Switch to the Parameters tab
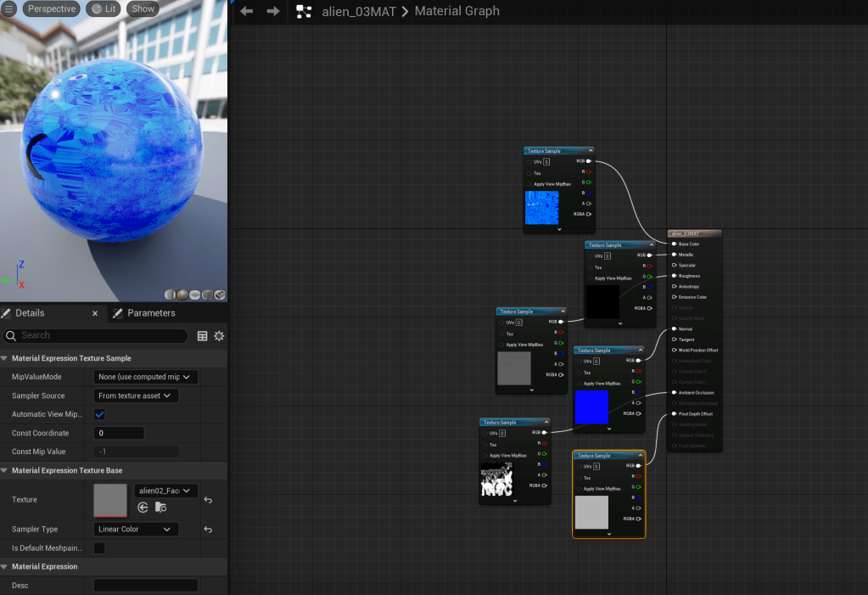The image size is (868, 595). click(x=150, y=313)
